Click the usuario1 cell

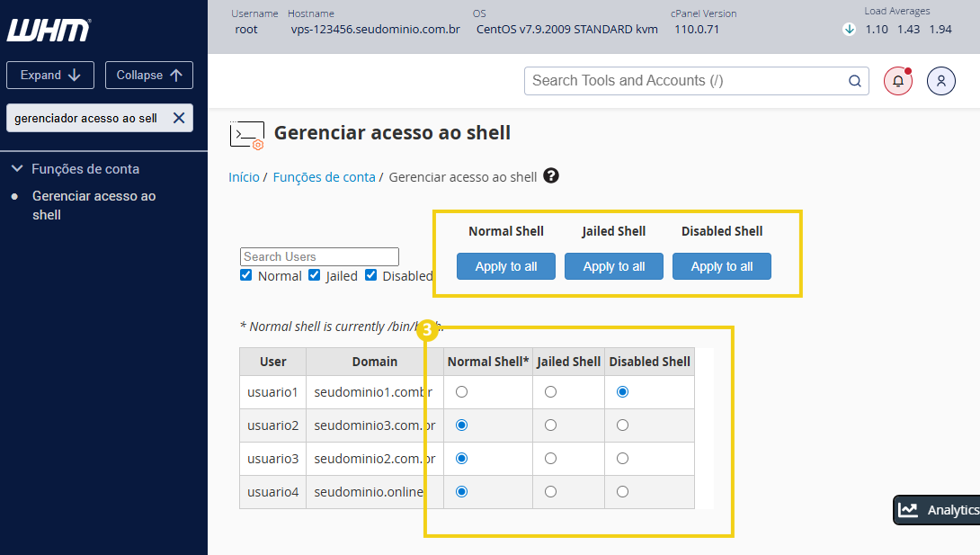[273, 392]
